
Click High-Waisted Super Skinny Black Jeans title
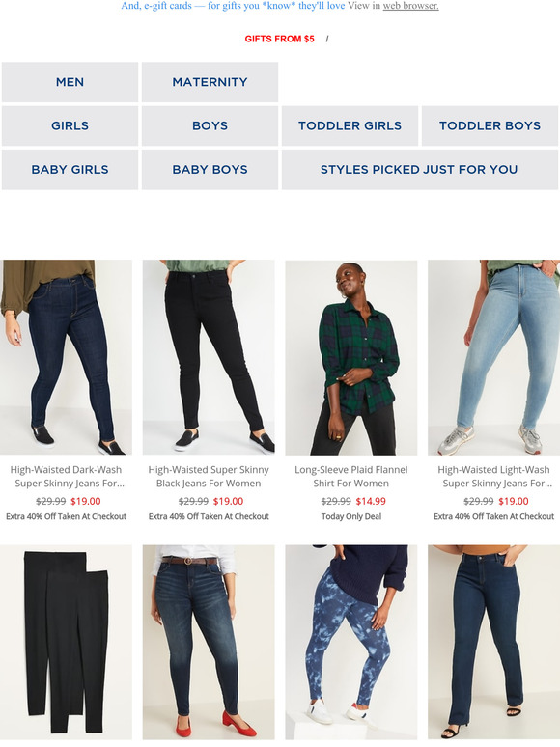[209, 477]
